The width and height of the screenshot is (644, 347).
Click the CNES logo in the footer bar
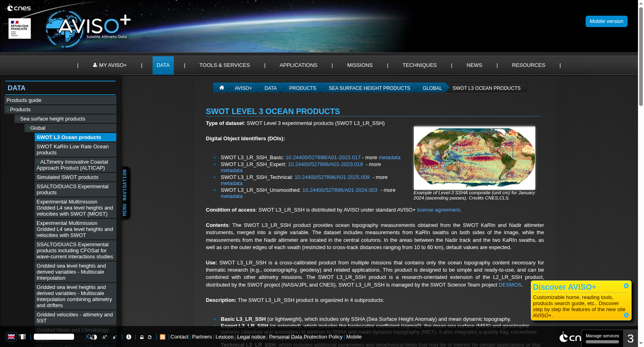(x=570, y=337)
